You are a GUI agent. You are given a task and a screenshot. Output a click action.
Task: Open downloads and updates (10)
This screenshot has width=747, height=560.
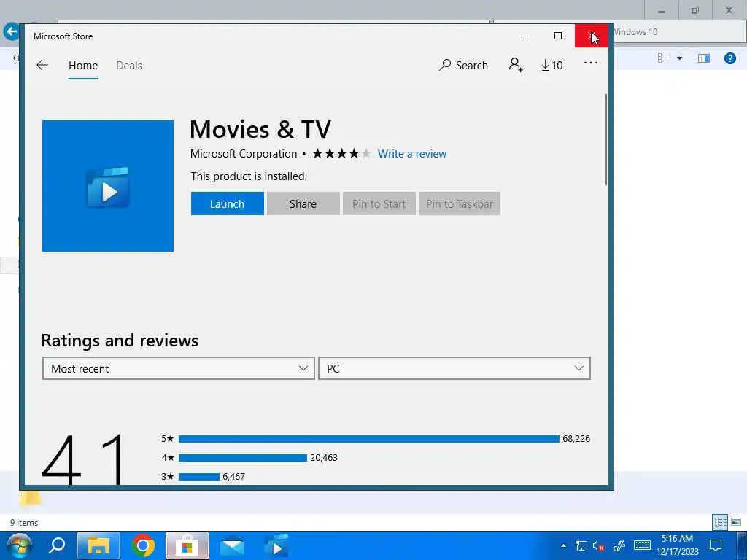pos(551,65)
